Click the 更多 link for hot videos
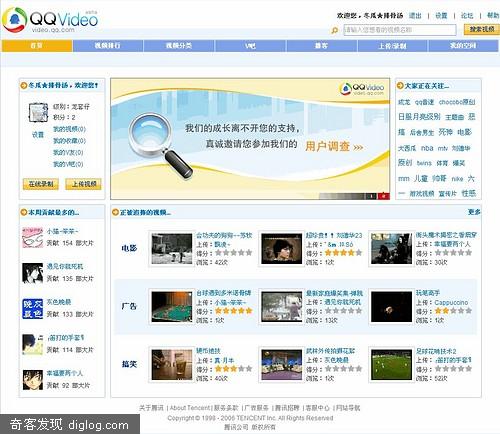The image size is (500, 434). click(474, 212)
